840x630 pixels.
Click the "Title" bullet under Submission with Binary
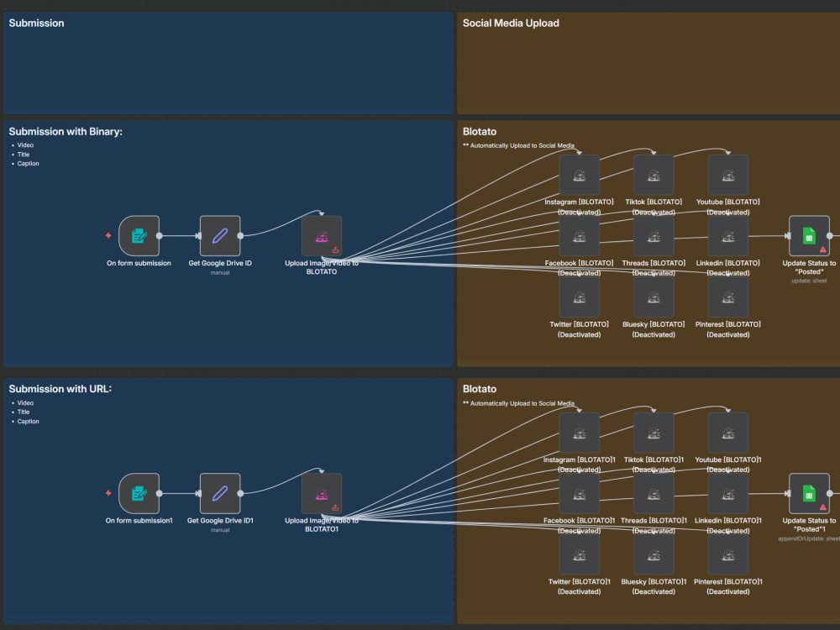pyautogui.click(x=23, y=155)
